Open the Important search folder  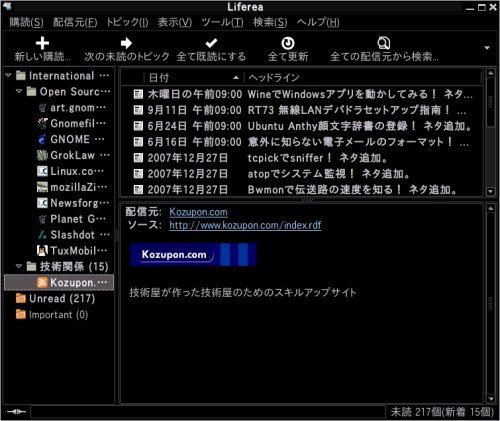[52, 315]
